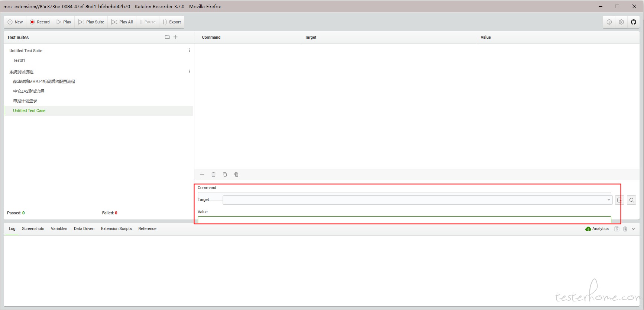Screen dimensions: 644x310
Task: Click the select target element icon
Action: pos(619,200)
